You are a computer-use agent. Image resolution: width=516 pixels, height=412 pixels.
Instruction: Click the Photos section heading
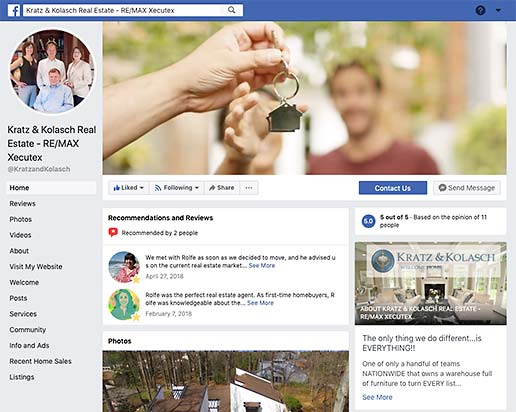pyautogui.click(x=119, y=341)
